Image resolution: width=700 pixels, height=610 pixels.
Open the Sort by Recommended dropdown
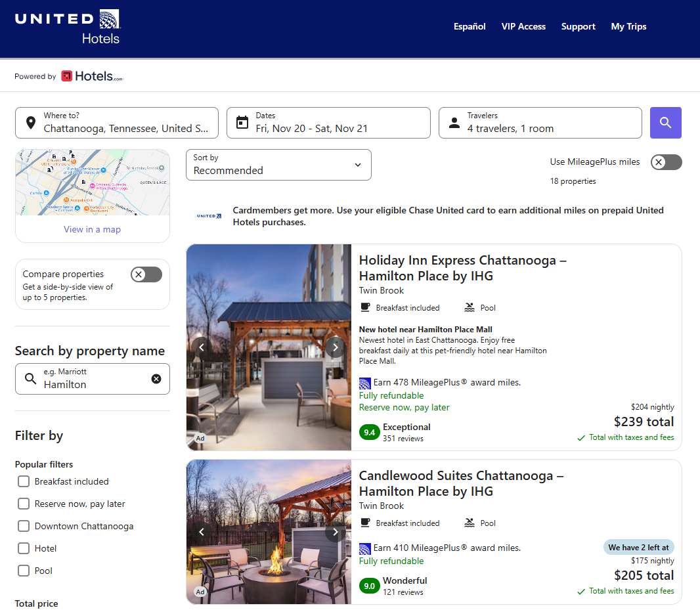278,165
